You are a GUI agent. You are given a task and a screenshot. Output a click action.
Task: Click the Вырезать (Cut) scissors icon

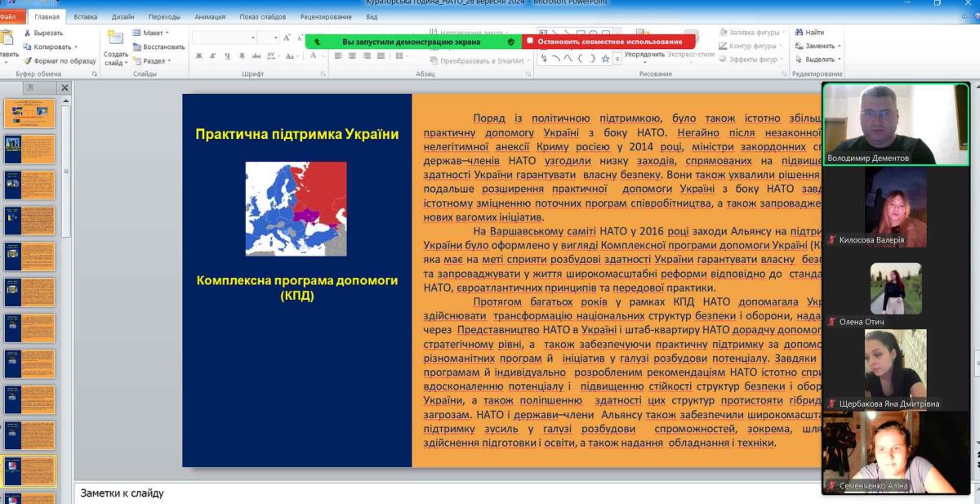(27, 33)
